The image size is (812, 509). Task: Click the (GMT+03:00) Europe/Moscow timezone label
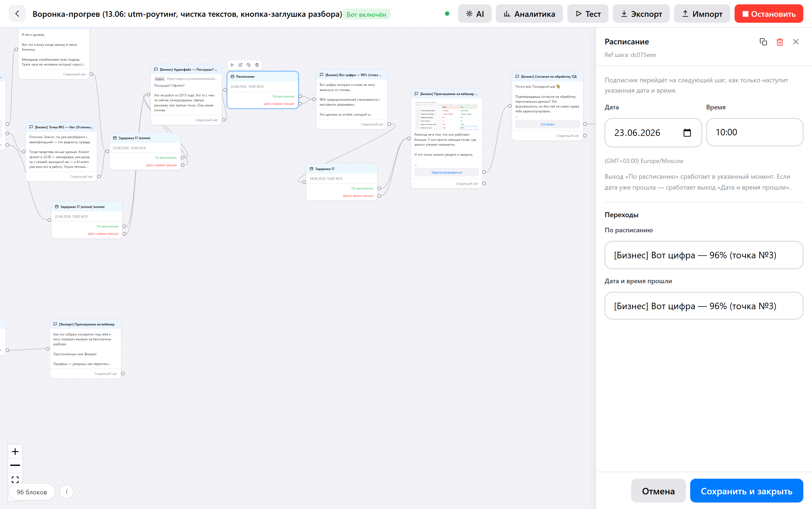click(644, 161)
